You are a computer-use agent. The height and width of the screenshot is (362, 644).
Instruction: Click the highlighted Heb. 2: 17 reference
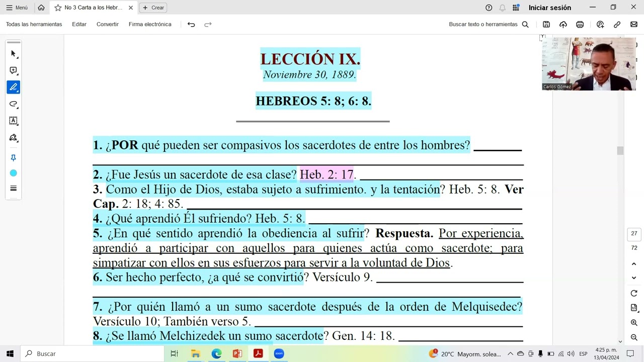click(327, 174)
